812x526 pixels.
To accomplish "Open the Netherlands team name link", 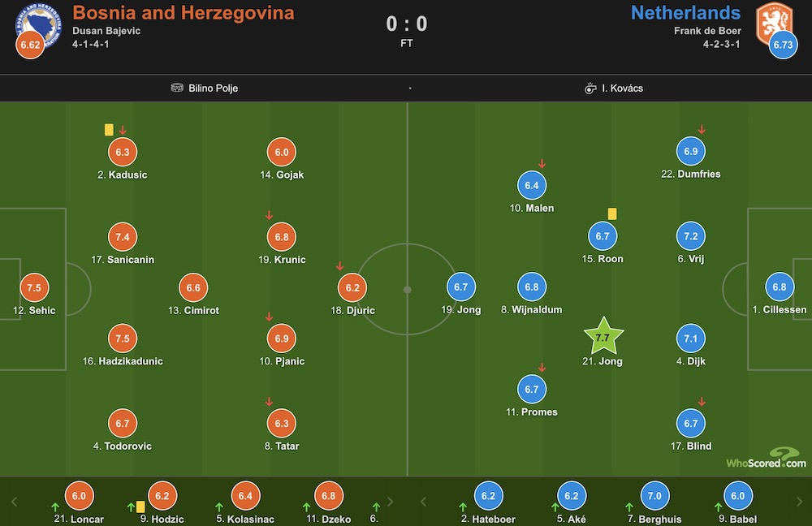I will tap(685, 13).
